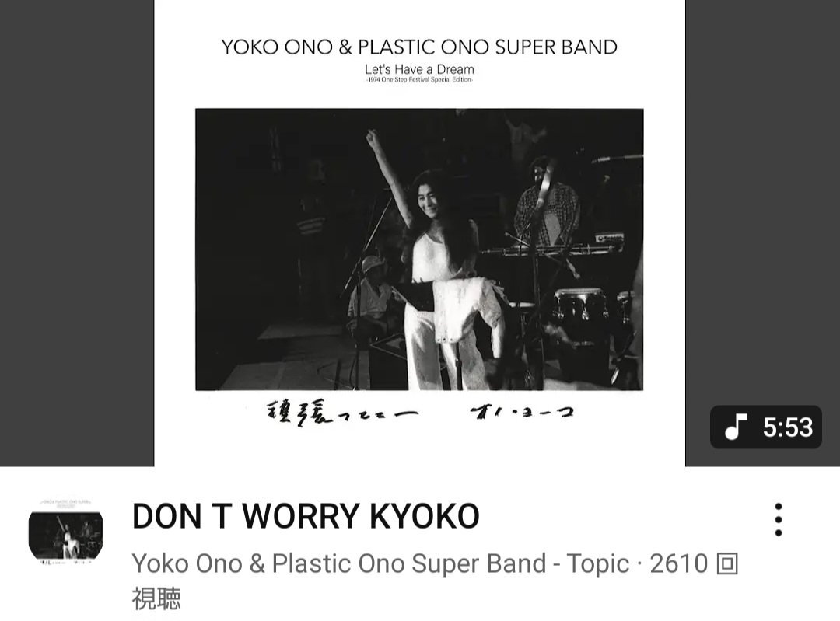840x621 pixels.
Task: Click the music note icon in duration badge
Action: coord(736,427)
